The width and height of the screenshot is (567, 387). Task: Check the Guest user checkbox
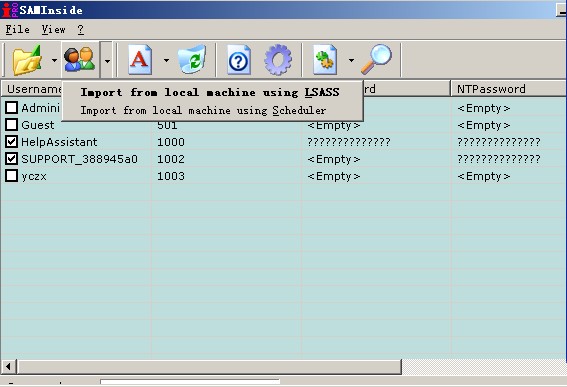pyautogui.click(x=12, y=124)
